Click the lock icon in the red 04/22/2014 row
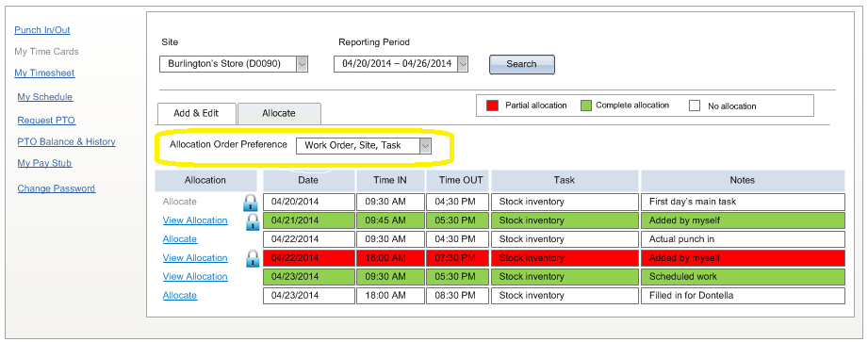 (253, 258)
